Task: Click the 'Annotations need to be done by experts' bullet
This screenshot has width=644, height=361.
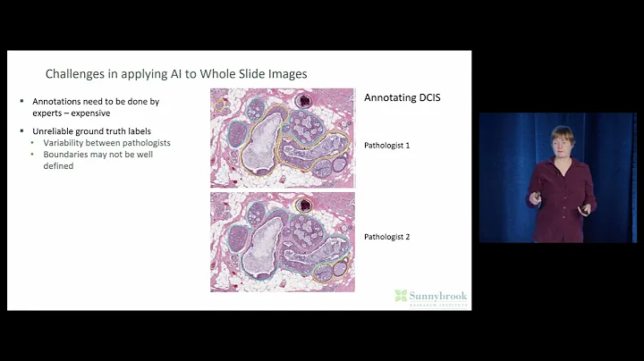Action: [x=96, y=107]
